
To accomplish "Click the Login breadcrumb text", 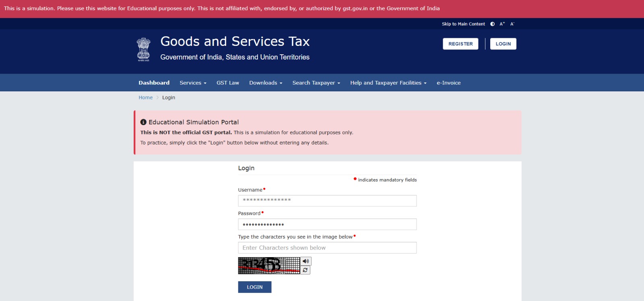I will point(169,97).
